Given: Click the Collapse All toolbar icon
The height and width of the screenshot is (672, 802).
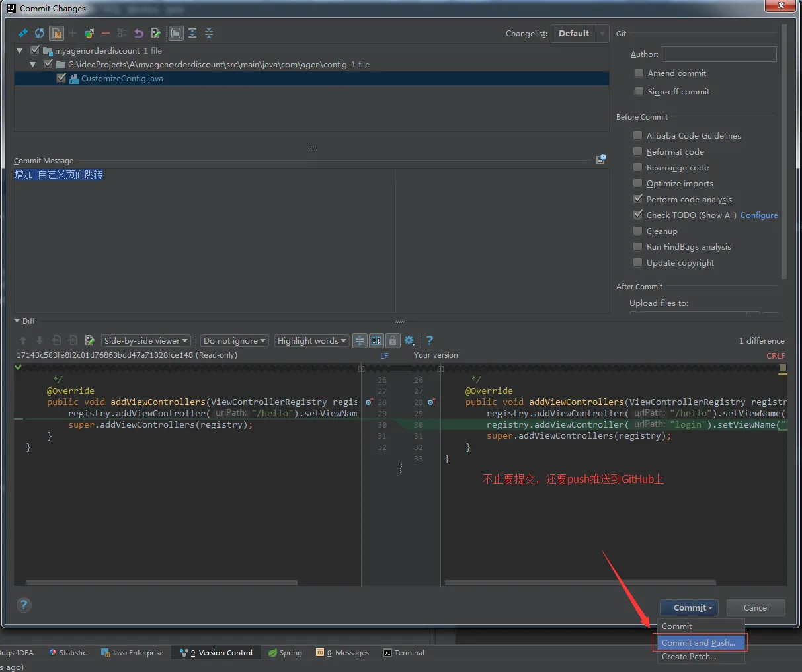Looking at the screenshot, I should [209, 33].
